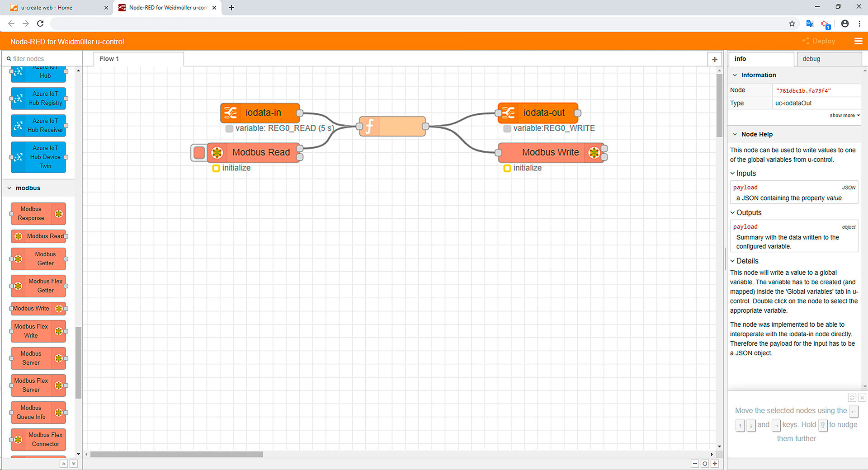Pick Modbus Flex Getter node from palette
The width and height of the screenshot is (868, 470).
tap(38, 286)
